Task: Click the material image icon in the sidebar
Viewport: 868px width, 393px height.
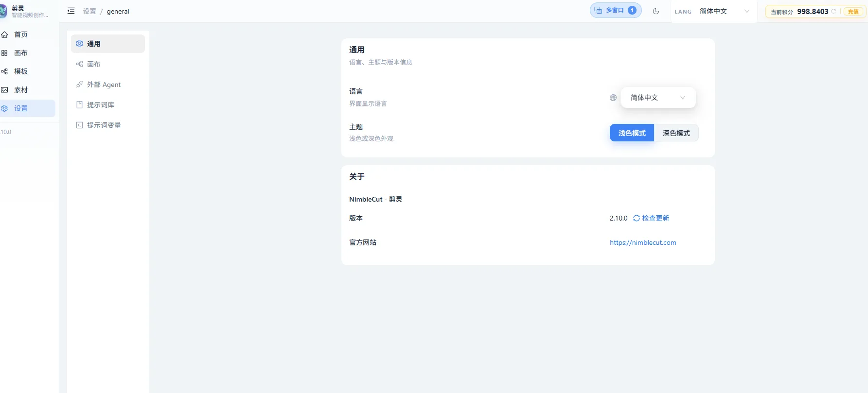Action: tap(4, 90)
